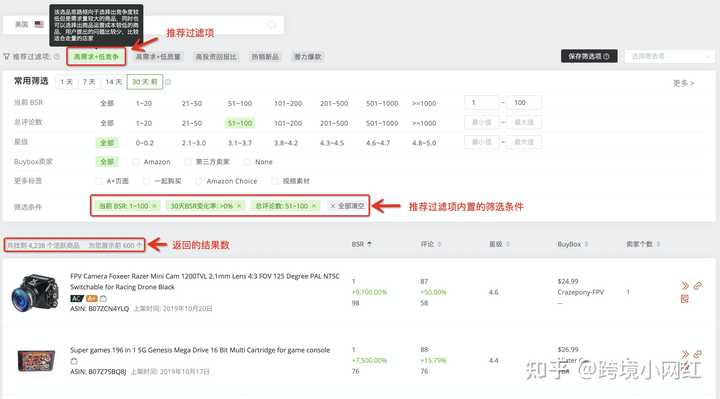This screenshot has width=720, height=399.
Task: Sort by 卖家个数 column
Action: [x=658, y=244]
